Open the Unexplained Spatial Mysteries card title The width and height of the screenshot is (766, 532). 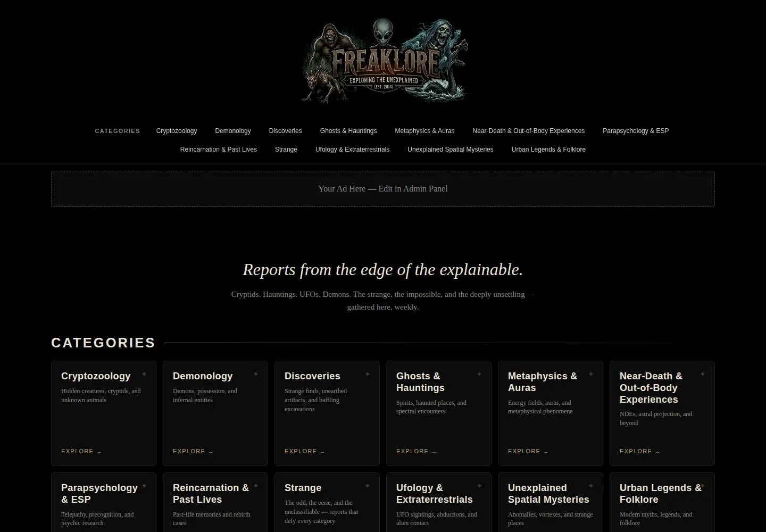coord(548,494)
